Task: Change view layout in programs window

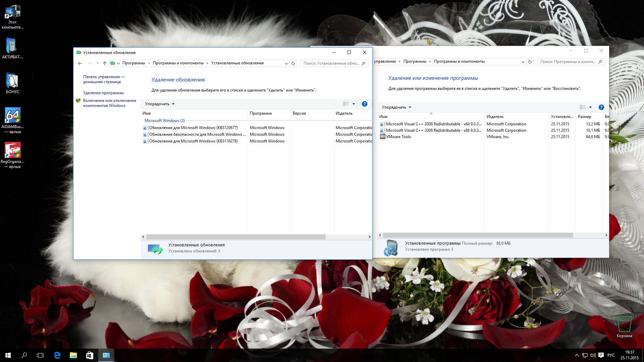Action: [x=583, y=107]
